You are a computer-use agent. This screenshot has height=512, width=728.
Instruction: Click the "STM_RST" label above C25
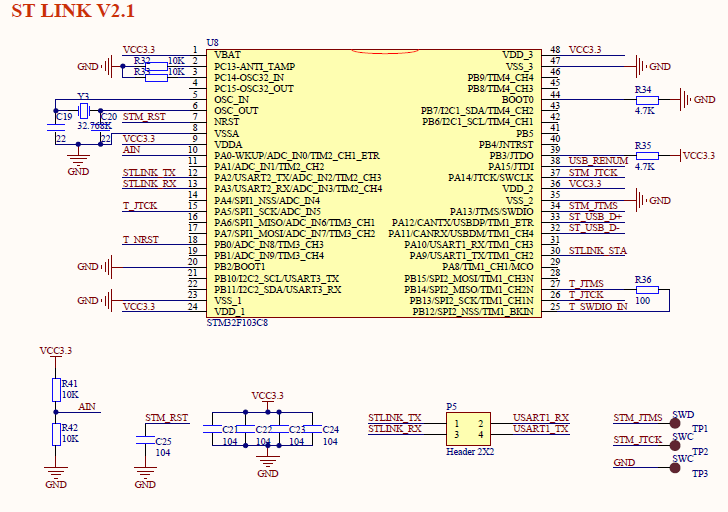point(167,418)
